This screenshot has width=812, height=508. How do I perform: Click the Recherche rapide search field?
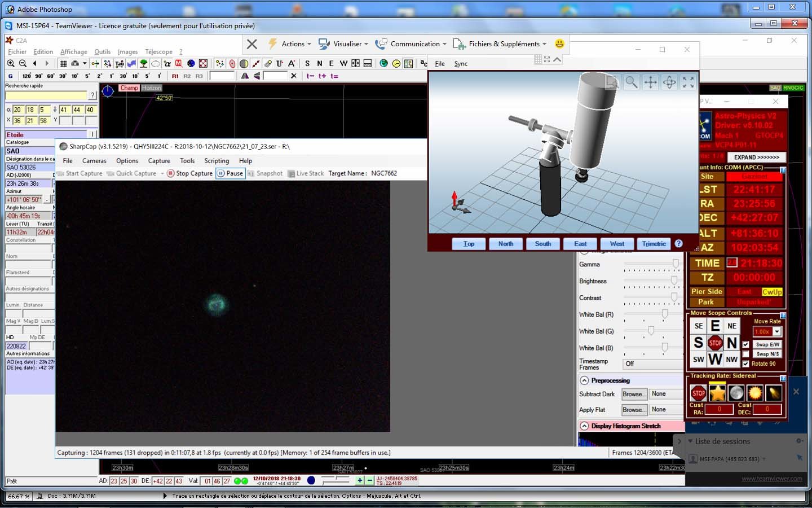[x=46, y=95]
